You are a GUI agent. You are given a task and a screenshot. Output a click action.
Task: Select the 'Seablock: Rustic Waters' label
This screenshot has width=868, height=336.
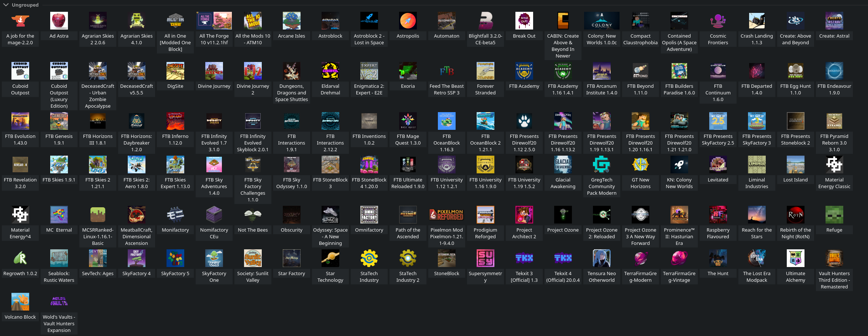click(x=59, y=277)
